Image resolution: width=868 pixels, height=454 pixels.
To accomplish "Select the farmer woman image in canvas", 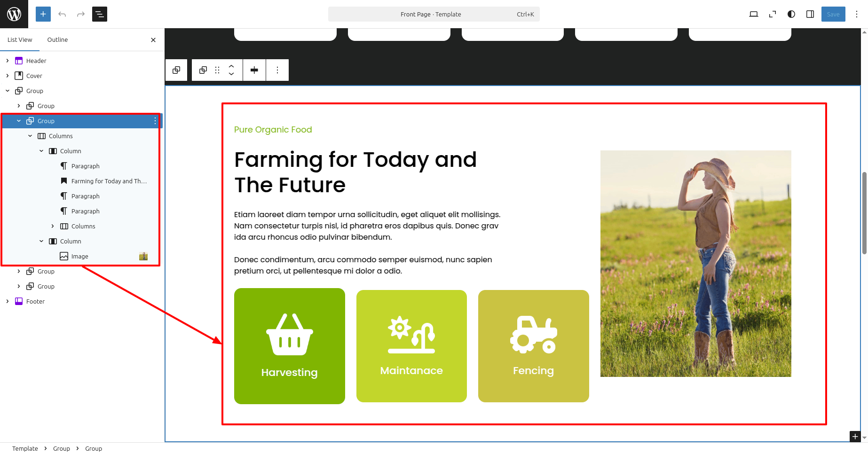I will (x=696, y=264).
